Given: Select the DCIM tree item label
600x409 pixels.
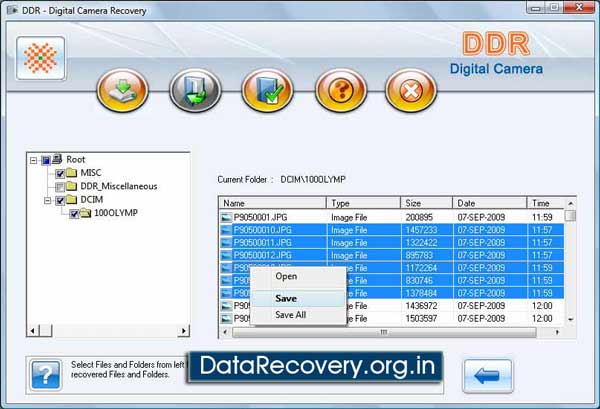Looking at the screenshot, I should point(91,199).
